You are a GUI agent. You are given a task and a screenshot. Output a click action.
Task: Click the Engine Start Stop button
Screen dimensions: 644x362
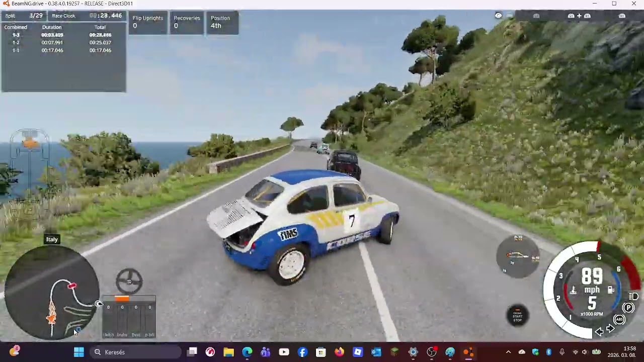(x=517, y=316)
